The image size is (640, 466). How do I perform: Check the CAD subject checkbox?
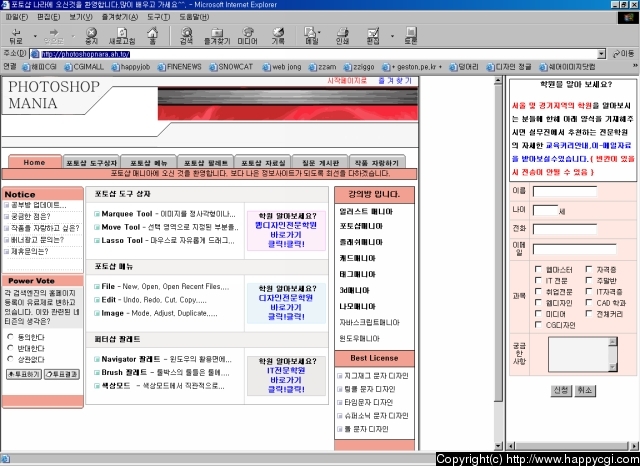(x=589, y=302)
